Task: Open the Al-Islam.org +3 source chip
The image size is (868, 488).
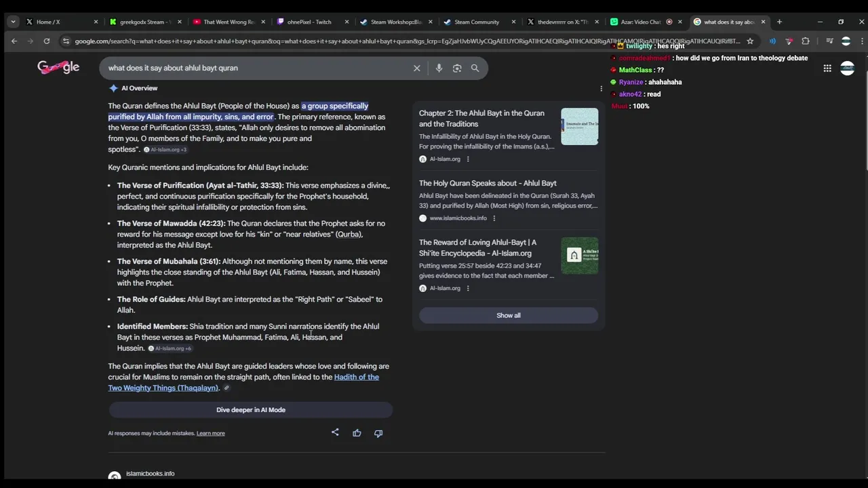Action: pyautogui.click(x=165, y=149)
